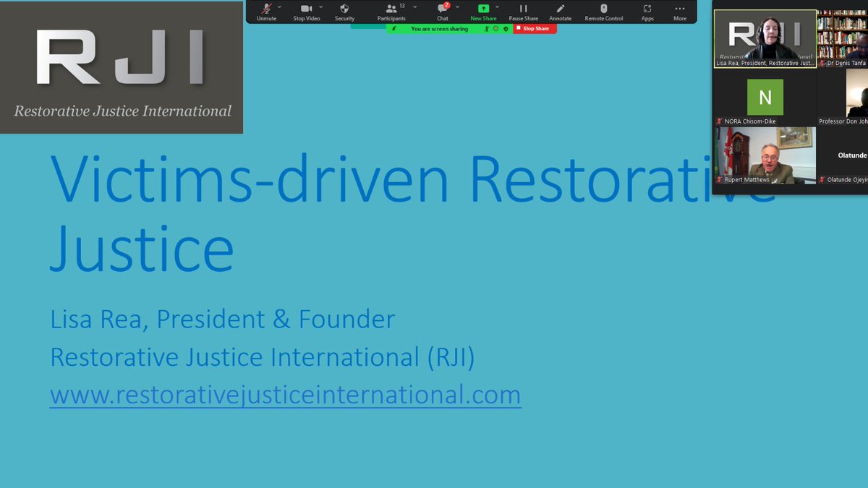This screenshot has height=488, width=868.
Task: Click slide title 'Victims-driven Restorative Justice'
Action: [x=412, y=213]
